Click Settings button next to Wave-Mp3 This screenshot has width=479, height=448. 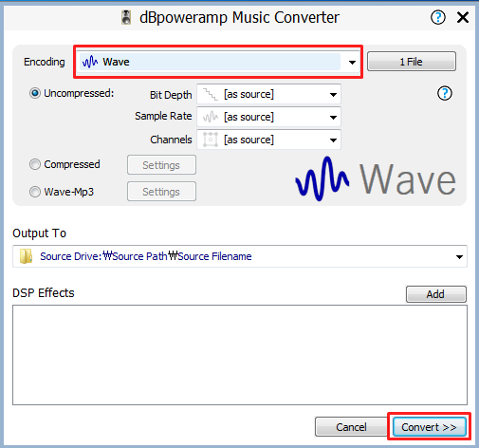(161, 192)
